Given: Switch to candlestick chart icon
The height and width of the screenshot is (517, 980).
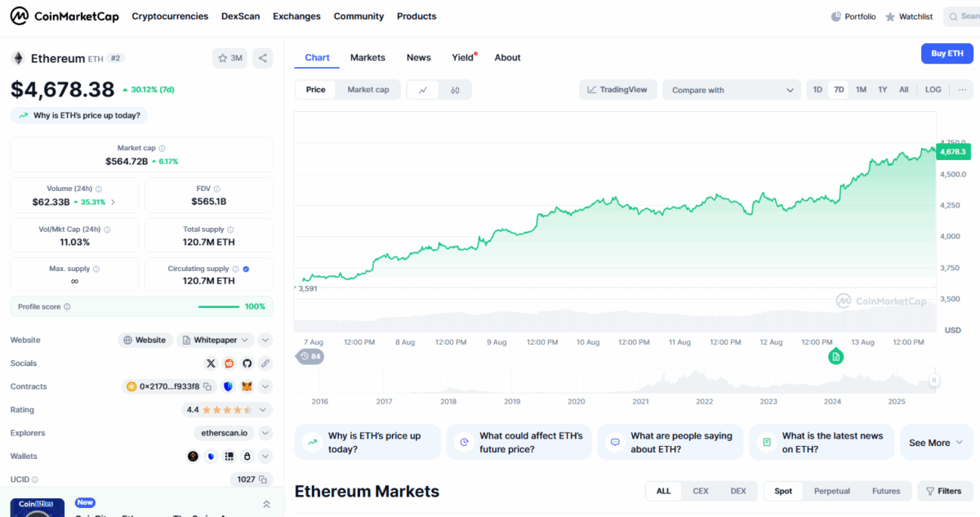Looking at the screenshot, I should pos(455,90).
